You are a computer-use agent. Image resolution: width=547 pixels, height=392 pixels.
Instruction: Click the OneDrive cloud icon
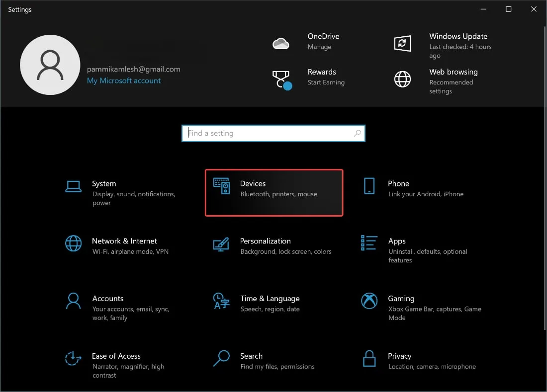tap(280, 44)
